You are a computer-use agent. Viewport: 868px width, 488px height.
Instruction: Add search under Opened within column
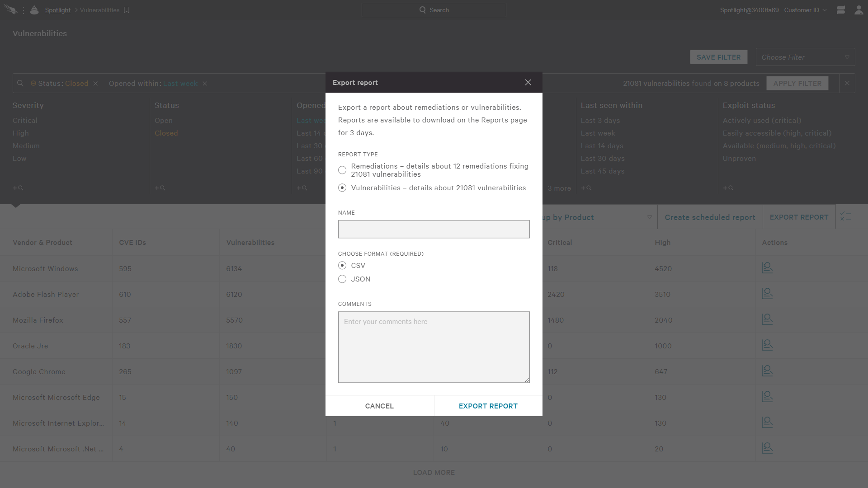[302, 188]
